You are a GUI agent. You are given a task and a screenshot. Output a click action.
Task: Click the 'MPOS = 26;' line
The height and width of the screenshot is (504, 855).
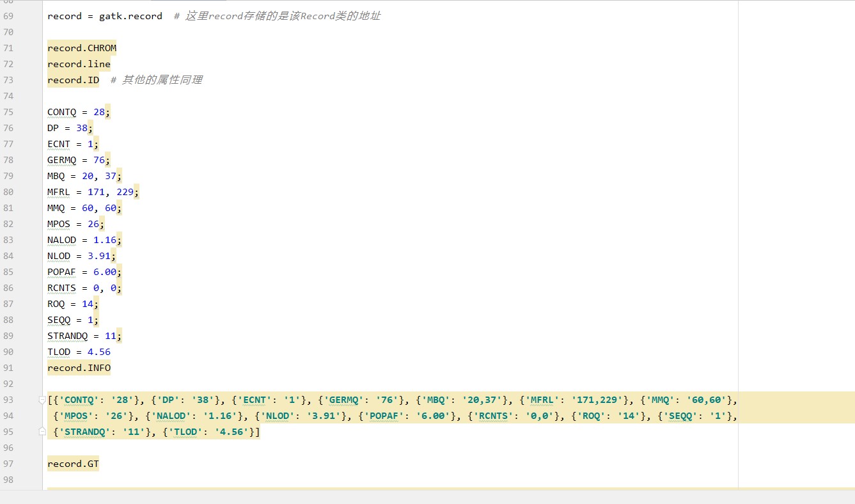tap(76, 224)
